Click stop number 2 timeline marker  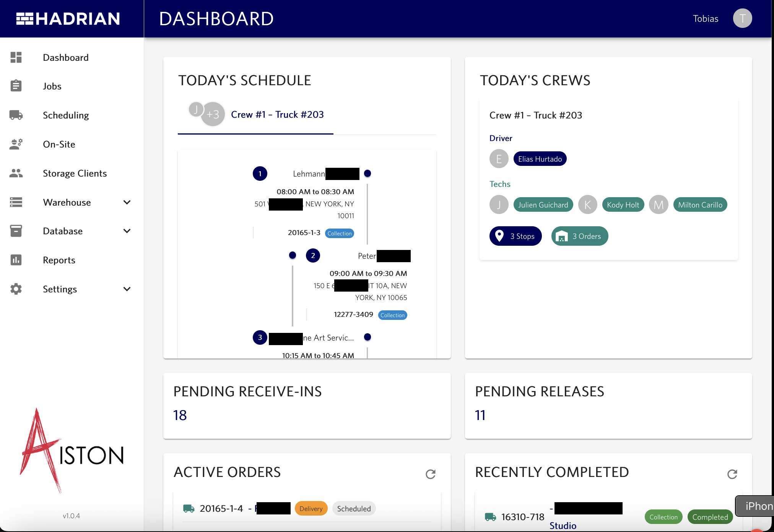click(x=313, y=256)
